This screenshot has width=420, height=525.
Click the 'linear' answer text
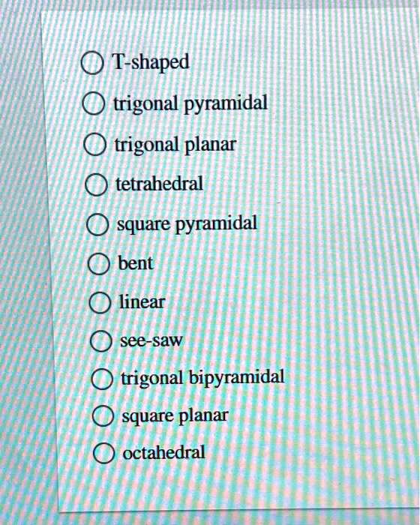(x=142, y=302)
